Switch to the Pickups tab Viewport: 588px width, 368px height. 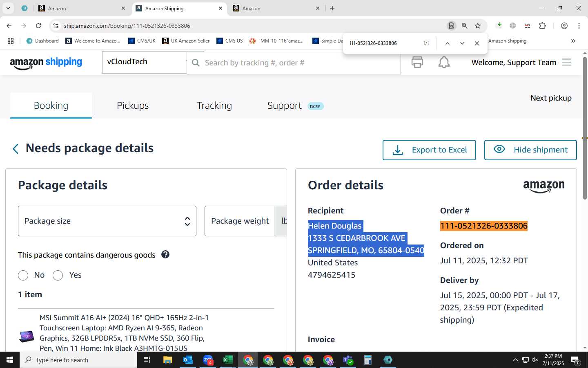(133, 105)
